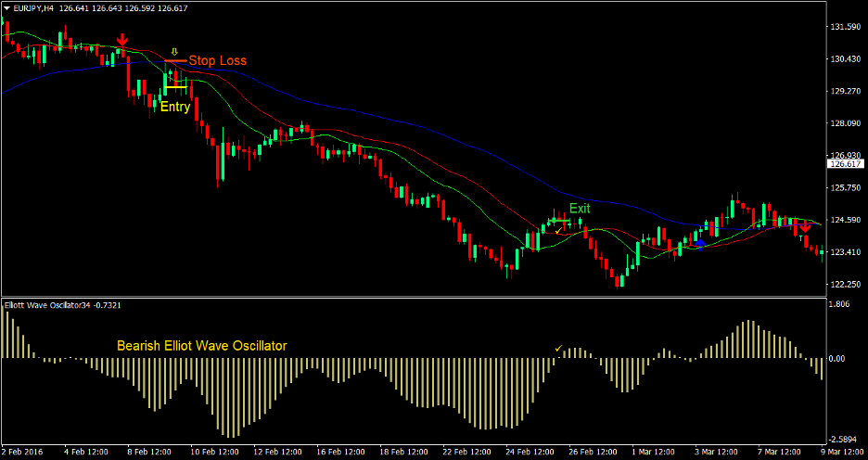Click the Stop Loss text label
The image size is (868, 460).
tap(218, 61)
